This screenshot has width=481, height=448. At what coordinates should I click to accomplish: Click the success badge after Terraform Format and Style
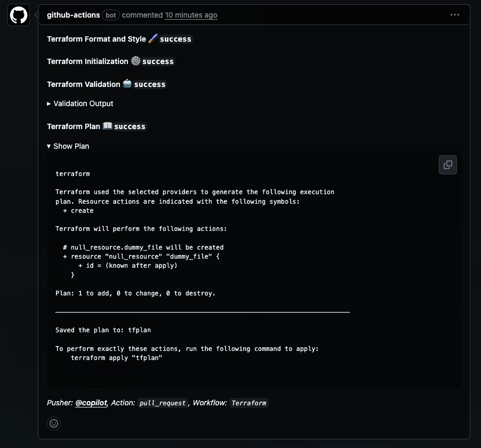point(176,38)
